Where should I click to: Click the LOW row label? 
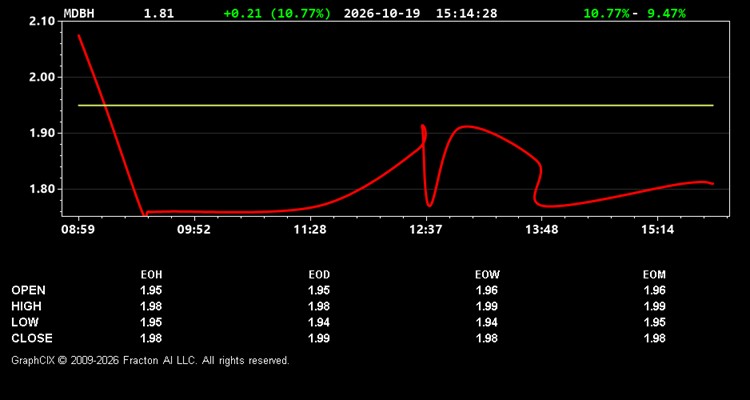(x=25, y=322)
